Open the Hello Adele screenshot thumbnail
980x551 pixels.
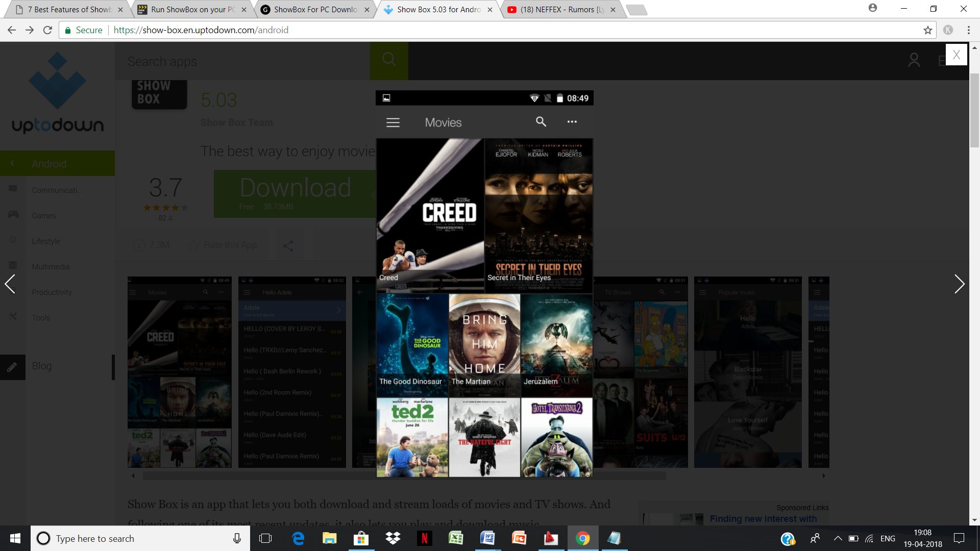pyautogui.click(x=292, y=372)
